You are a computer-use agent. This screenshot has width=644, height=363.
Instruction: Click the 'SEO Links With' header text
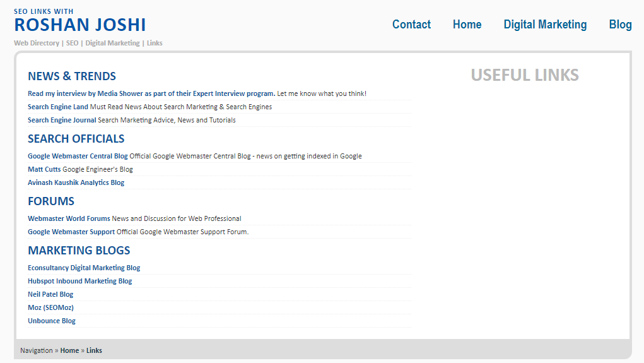(44, 11)
